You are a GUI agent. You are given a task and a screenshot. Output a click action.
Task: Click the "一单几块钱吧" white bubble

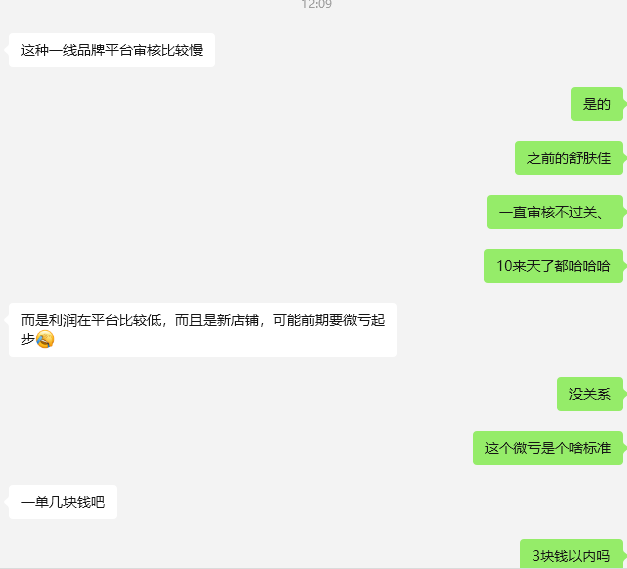point(63,502)
